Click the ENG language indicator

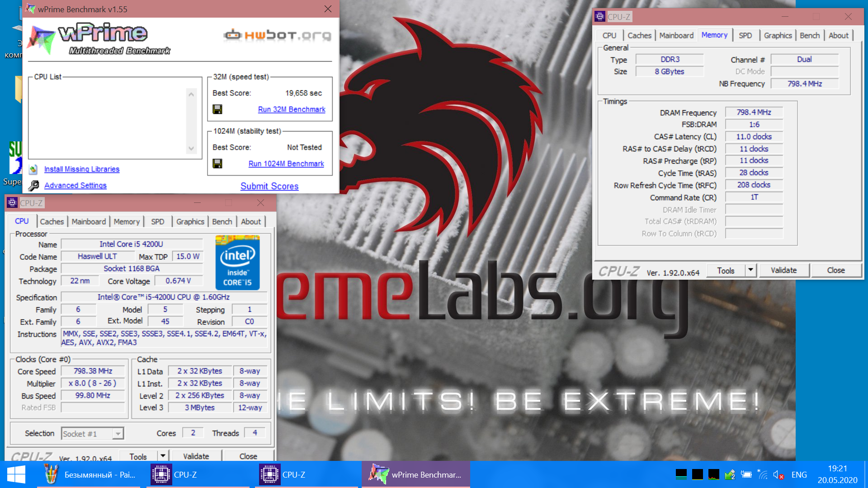pos(799,474)
